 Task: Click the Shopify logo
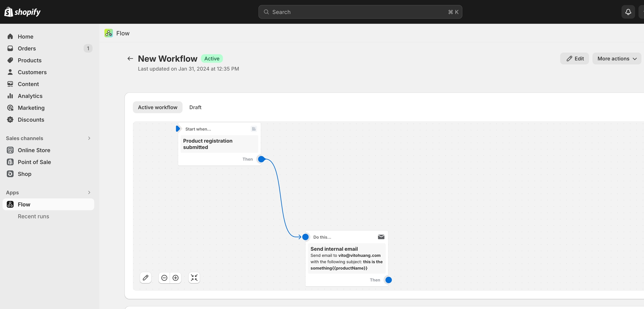tap(23, 12)
